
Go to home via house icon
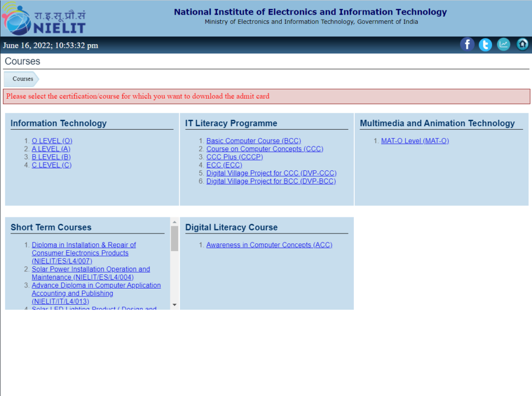coord(522,45)
